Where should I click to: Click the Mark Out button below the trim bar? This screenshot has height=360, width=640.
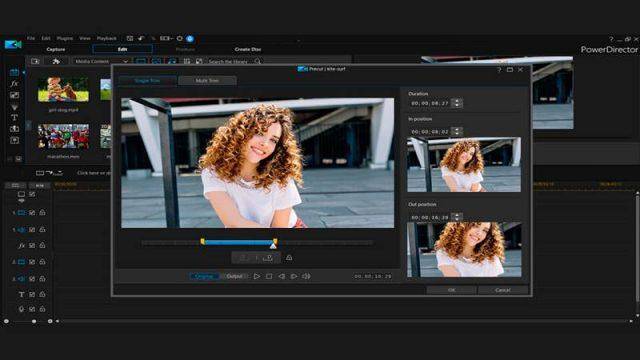268,258
